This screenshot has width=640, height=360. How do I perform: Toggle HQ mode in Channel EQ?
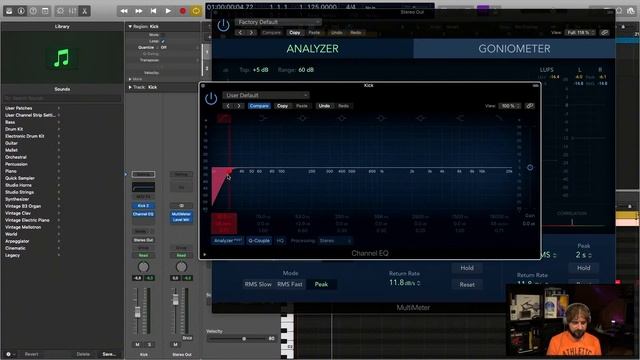(x=280, y=240)
